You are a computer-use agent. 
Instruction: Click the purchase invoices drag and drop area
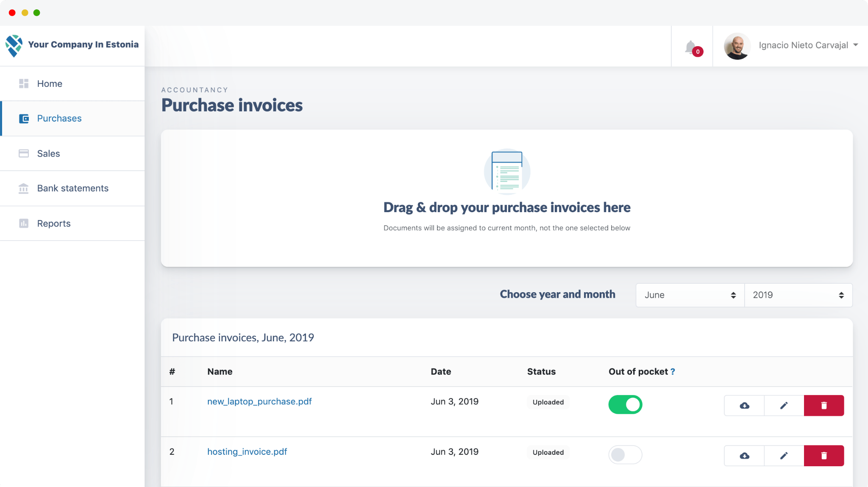(x=506, y=198)
